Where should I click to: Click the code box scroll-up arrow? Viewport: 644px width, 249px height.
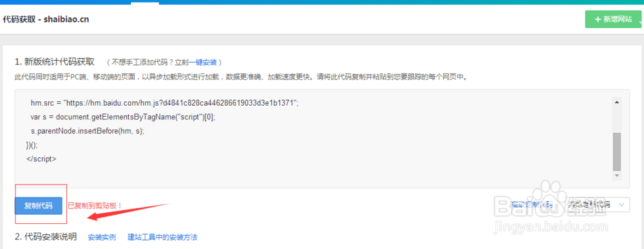616,102
